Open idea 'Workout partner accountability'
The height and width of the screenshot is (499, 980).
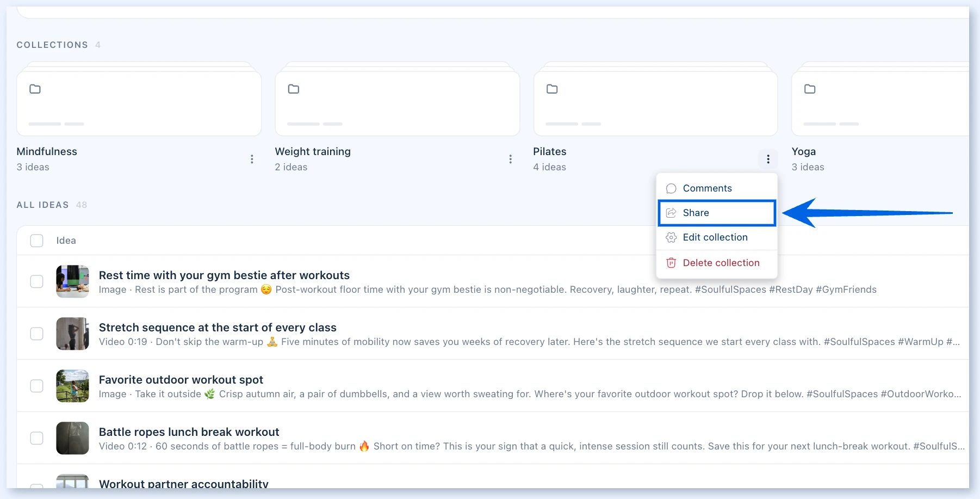tap(184, 483)
